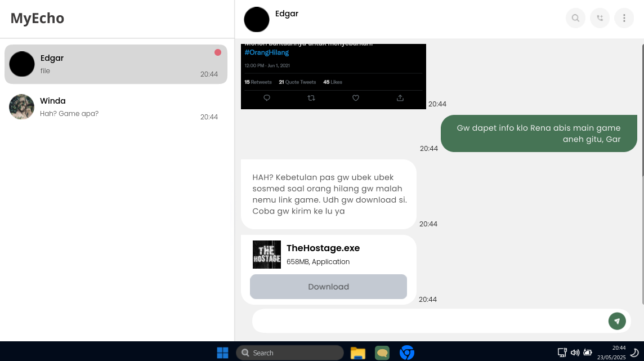Click the #OrangHilang hashtag link
This screenshot has width=644, height=361.
pyautogui.click(x=267, y=52)
